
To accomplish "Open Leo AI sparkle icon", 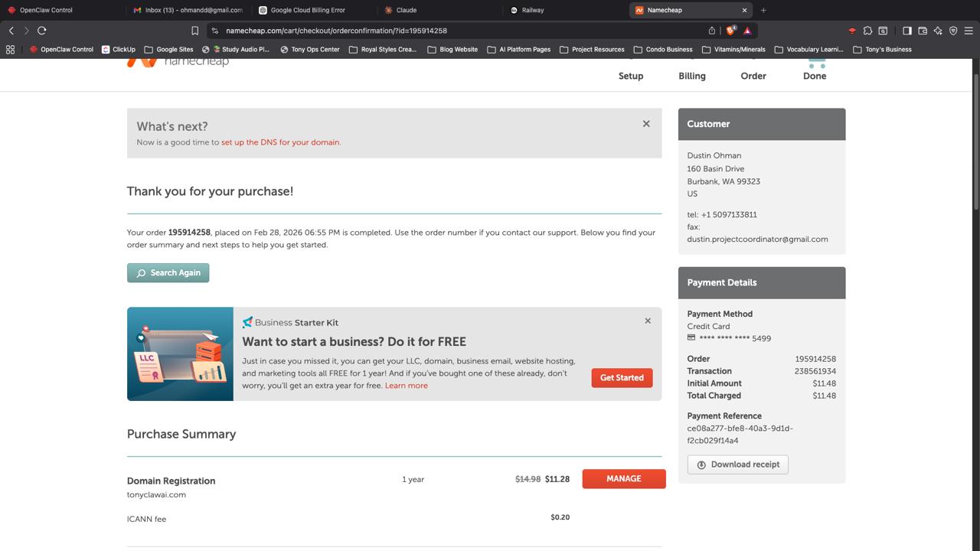I will pyautogui.click(x=938, y=31).
